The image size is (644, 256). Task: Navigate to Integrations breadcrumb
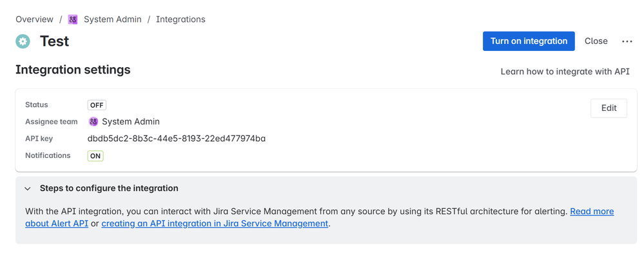[x=181, y=19]
